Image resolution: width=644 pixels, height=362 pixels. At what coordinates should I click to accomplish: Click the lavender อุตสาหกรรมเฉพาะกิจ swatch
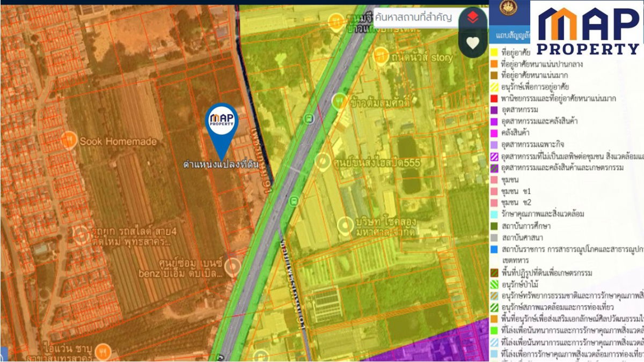493,145
